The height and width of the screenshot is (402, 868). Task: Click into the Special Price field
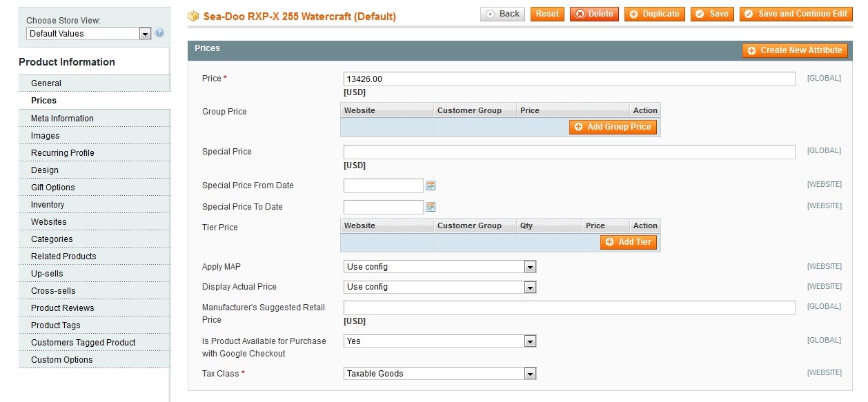[x=569, y=152]
